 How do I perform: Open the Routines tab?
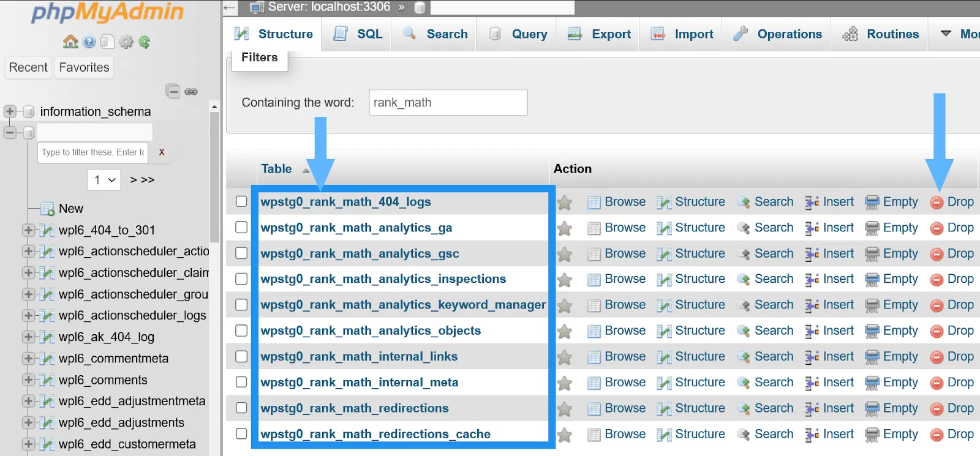(x=880, y=34)
